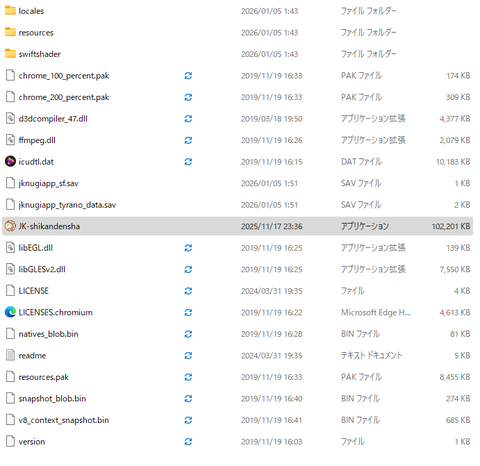The height and width of the screenshot is (466, 480).
Task: Select the file name "readme"
Action: (32, 356)
